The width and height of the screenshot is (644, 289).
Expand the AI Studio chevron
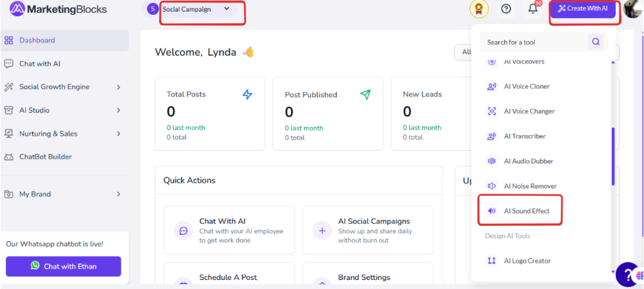pyautogui.click(x=118, y=110)
